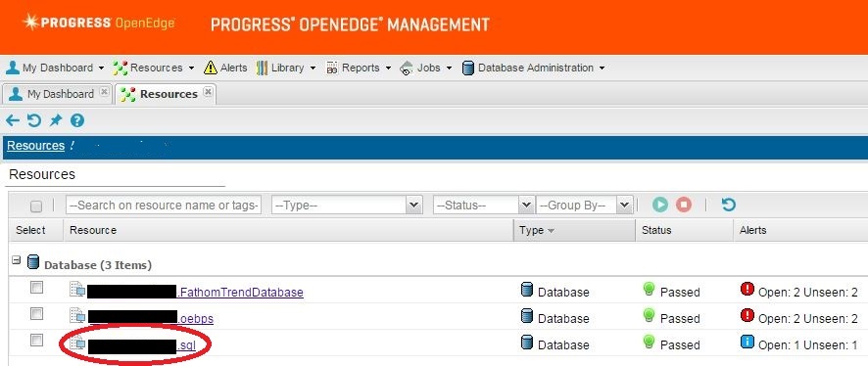
Task: Open the Library menu
Action: point(286,68)
